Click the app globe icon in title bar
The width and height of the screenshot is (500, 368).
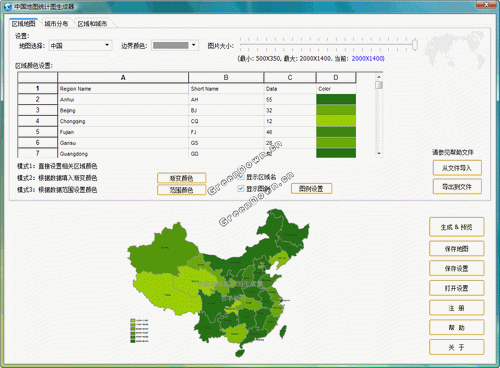click(8, 6)
